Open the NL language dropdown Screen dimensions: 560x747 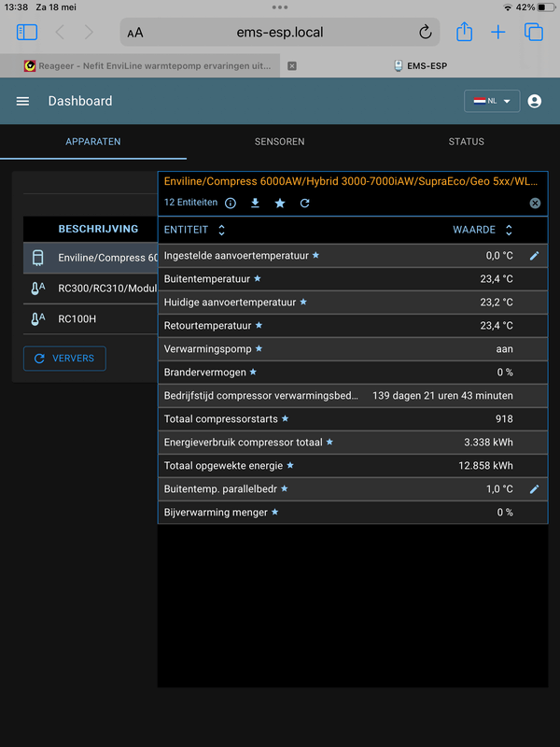click(492, 101)
